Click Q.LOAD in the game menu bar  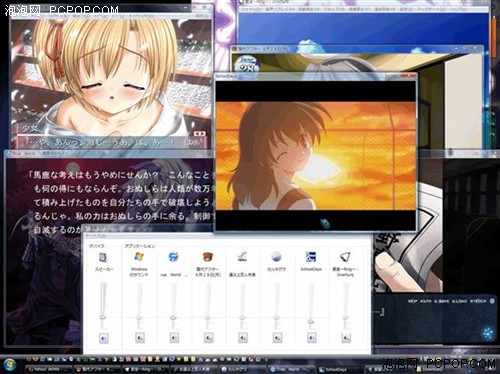point(459,301)
